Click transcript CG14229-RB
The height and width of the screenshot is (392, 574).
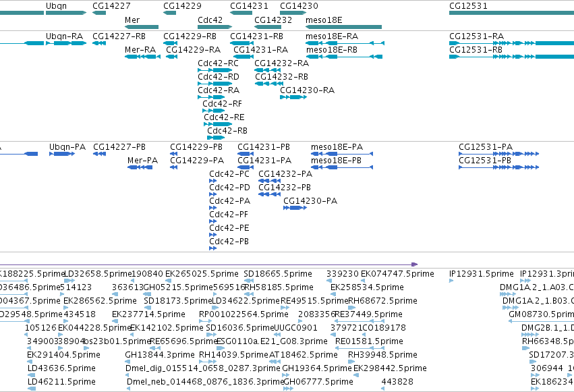(x=170, y=43)
